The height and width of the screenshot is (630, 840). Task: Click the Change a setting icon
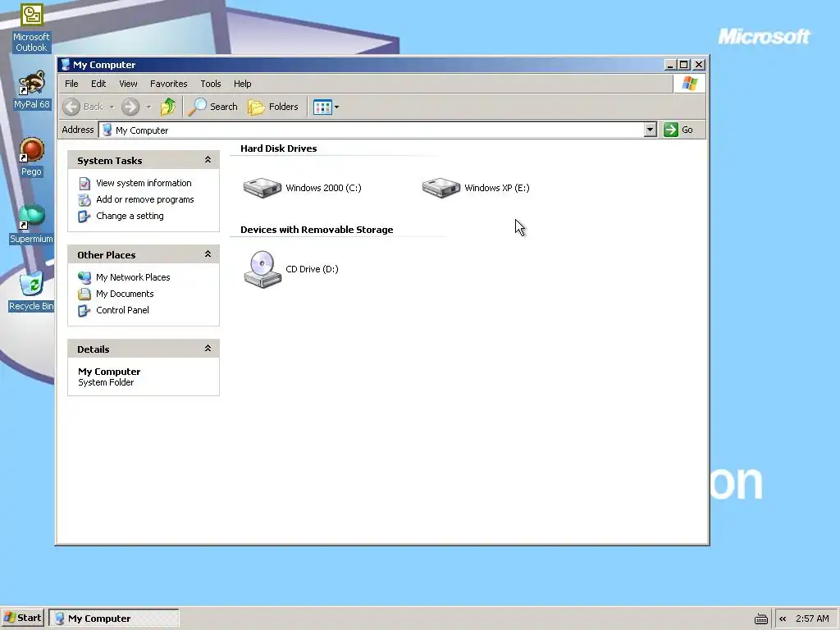click(84, 217)
